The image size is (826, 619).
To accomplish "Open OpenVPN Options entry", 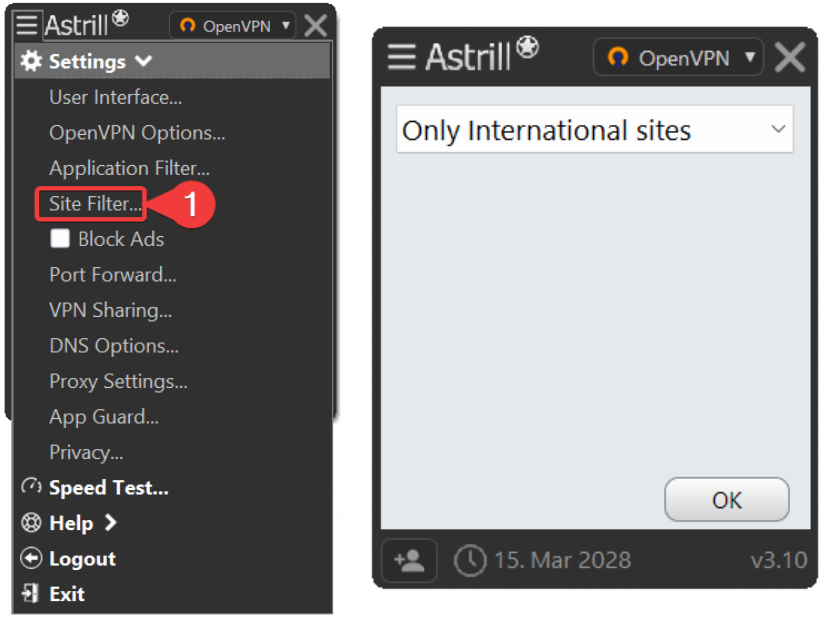I will click(x=137, y=133).
